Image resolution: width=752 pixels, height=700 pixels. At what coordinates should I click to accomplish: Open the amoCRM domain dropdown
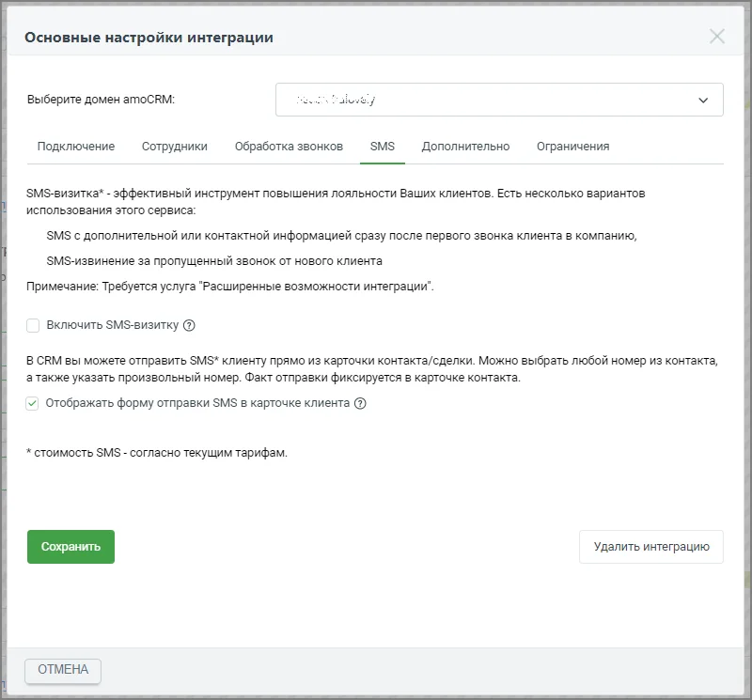point(499,100)
